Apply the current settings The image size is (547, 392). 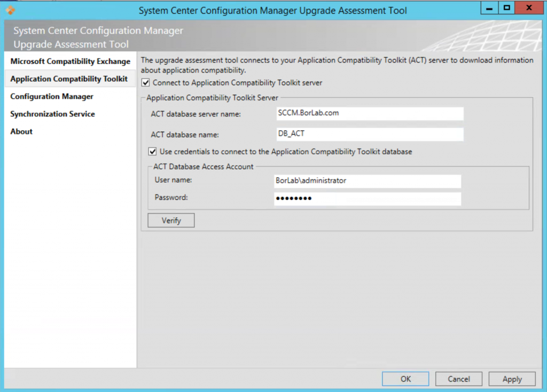(512, 379)
